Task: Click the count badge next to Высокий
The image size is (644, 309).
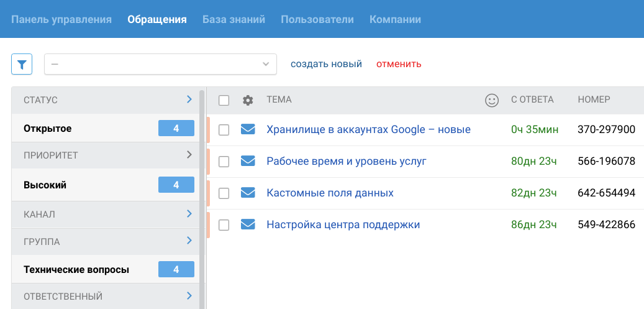Action: coord(176,185)
